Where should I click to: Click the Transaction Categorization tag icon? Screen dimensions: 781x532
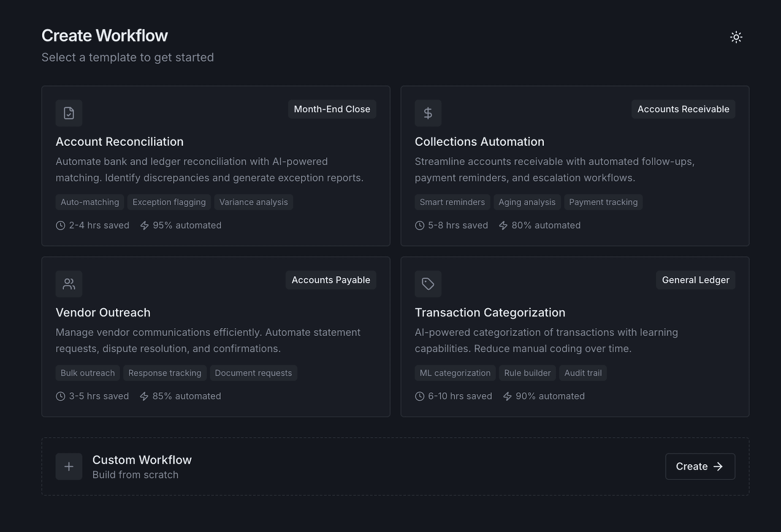tap(428, 284)
